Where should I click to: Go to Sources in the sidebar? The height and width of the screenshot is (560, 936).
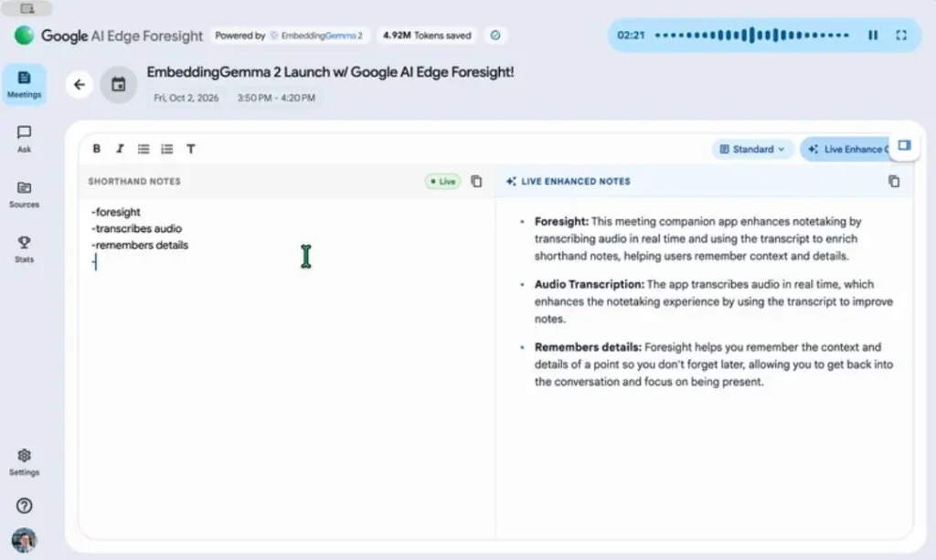(24, 195)
